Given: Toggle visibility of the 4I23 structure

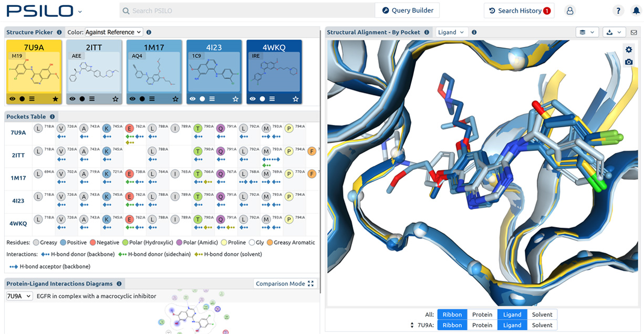Looking at the screenshot, I should tap(193, 99).
